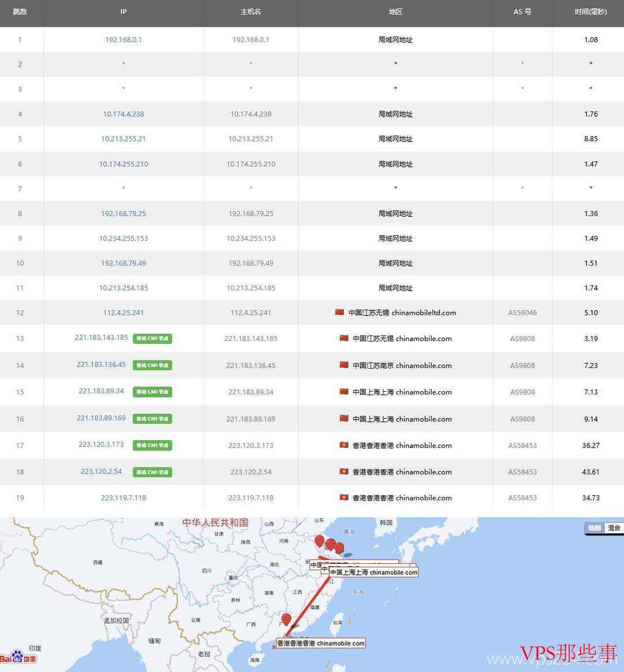Click the green CMI node badge next to 221.183.136.45

152,365
